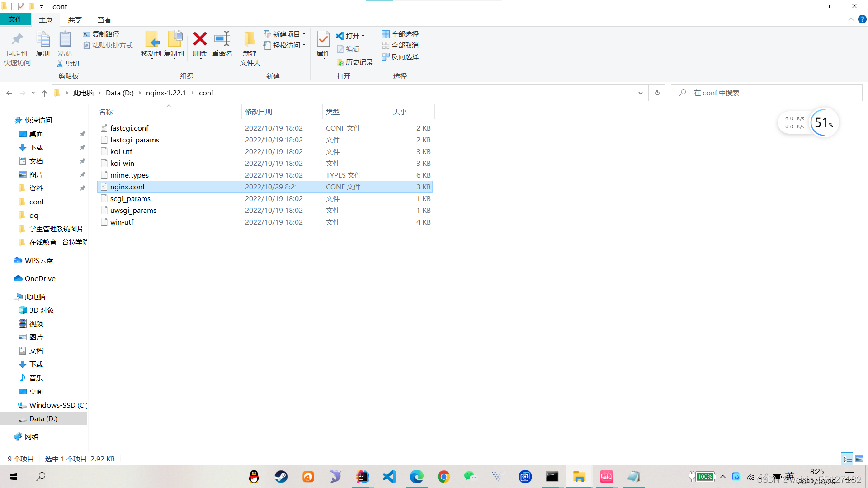Open the 文件 menu
This screenshot has width=868, height=488.
click(x=16, y=19)
